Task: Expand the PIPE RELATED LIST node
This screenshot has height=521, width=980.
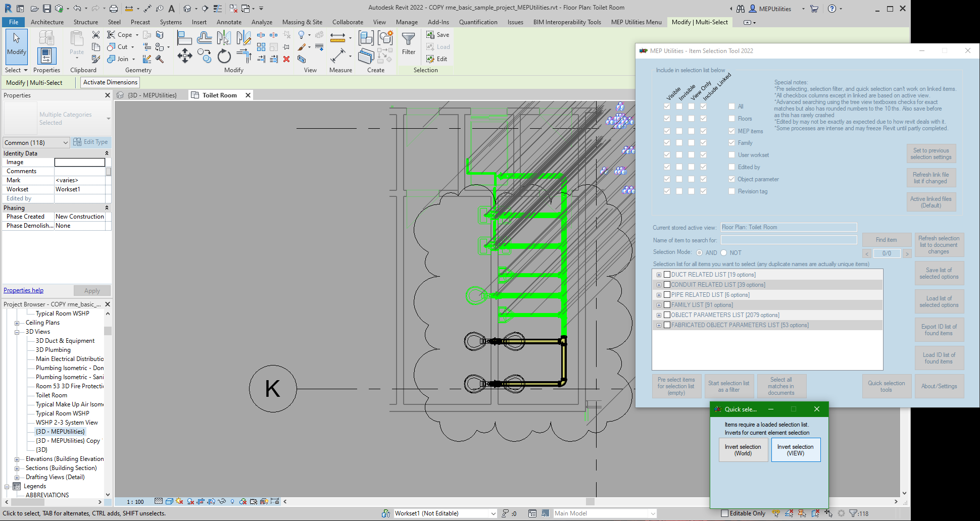Action: click(659, 295)
